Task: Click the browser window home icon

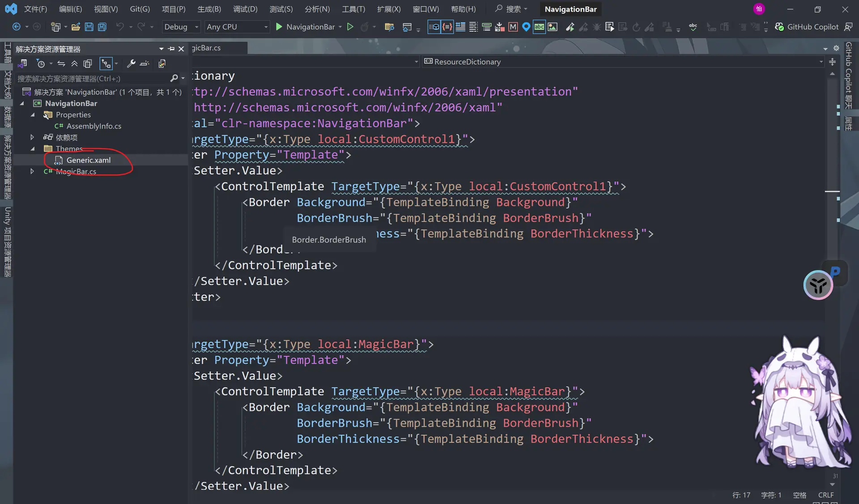Action: tap(407, 27)
